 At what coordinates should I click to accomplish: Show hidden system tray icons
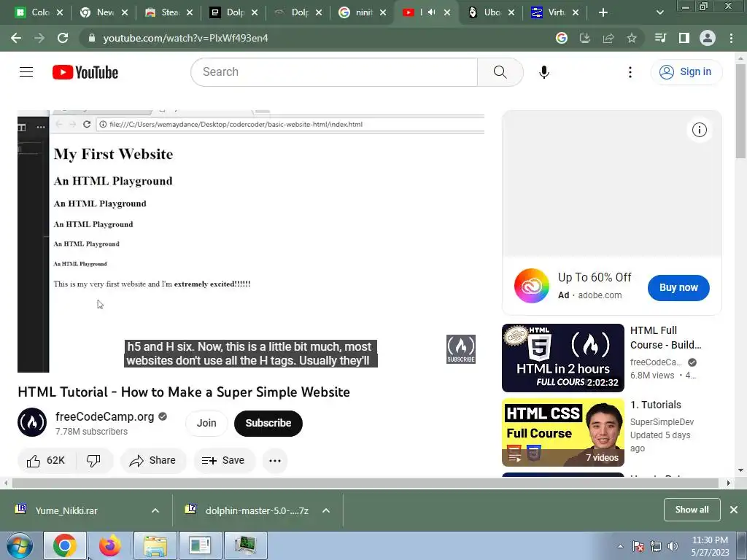pos(620,546)
